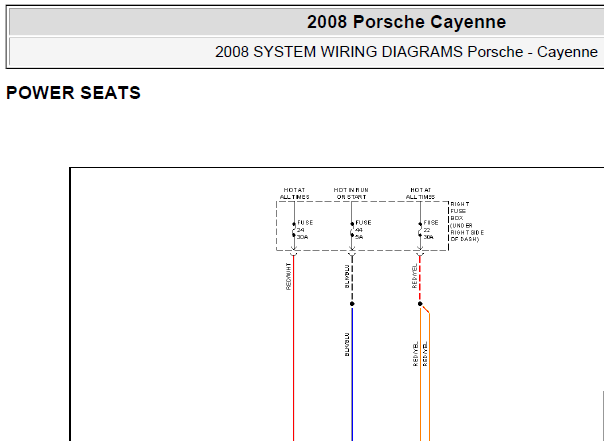Click 'HOT AT ALL TIMES' above Fuse 22
This screenshot has width=604, height=441.
click(420, 193)
